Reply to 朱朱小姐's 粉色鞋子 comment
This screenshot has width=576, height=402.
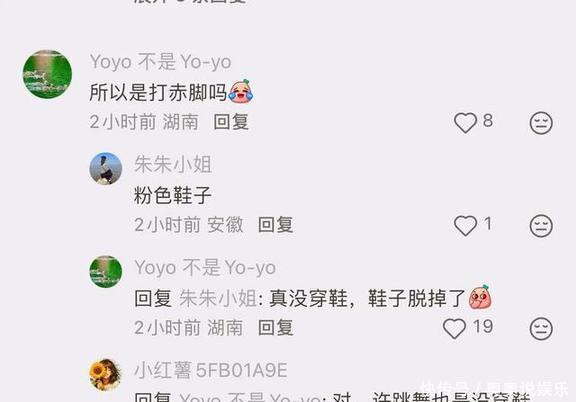[276, 225]
